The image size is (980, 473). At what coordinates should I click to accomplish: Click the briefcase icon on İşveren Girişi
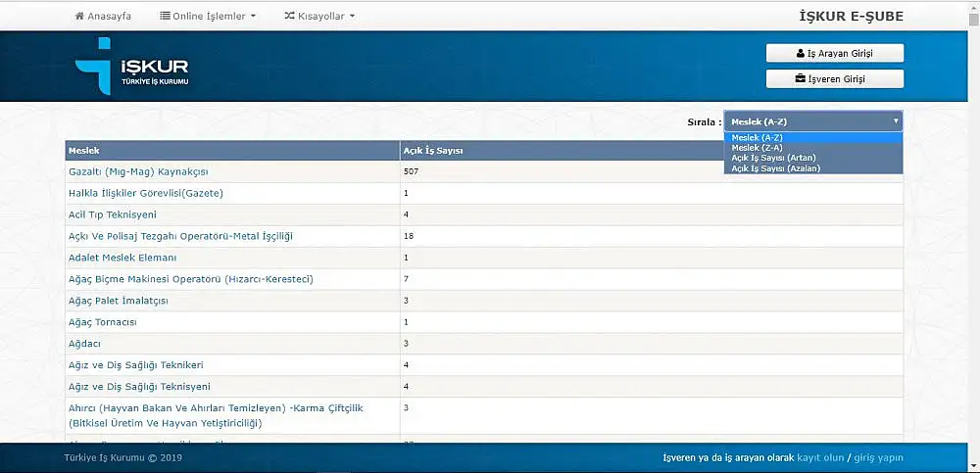(800, 79)
